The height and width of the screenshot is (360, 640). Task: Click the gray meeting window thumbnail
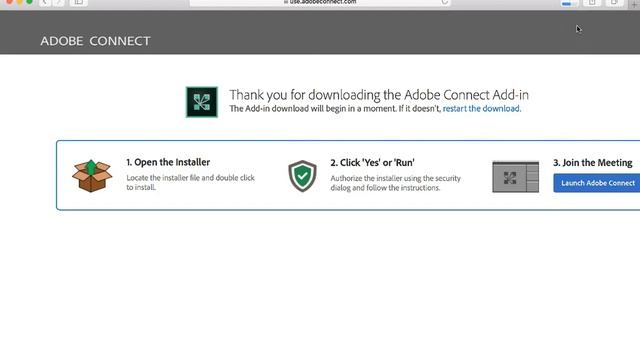point(516,177)
